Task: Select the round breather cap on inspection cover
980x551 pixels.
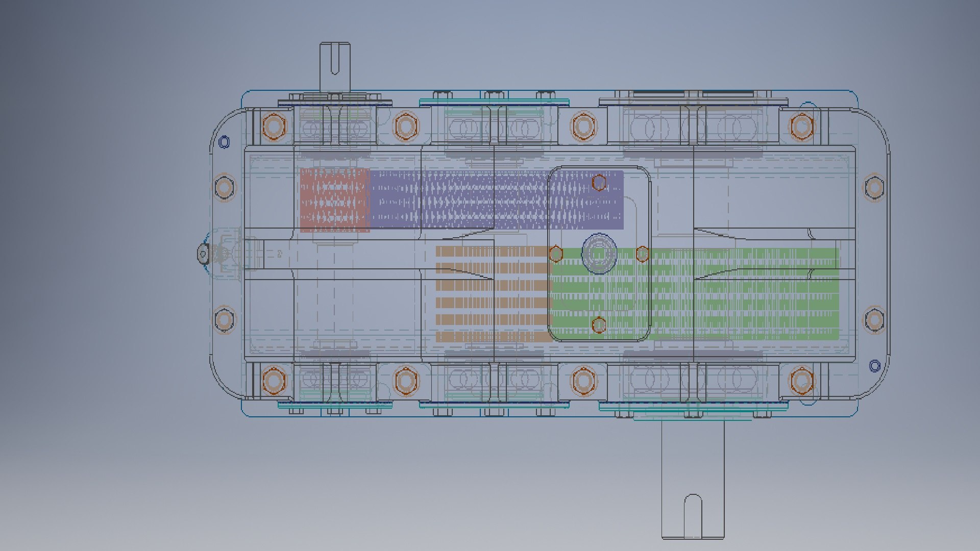Action: [x=599, y=254]
